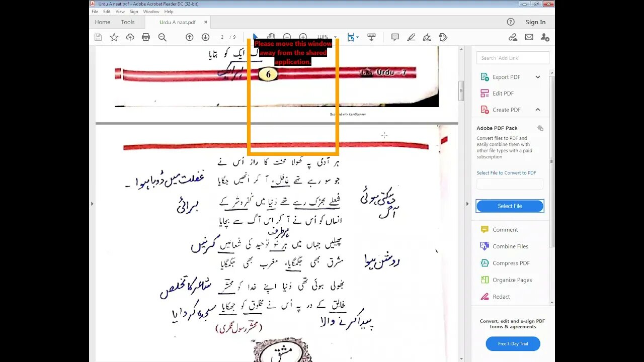Screen dimensions: 644x362
Task: Open the Redact tool
Action: (501, 297)
